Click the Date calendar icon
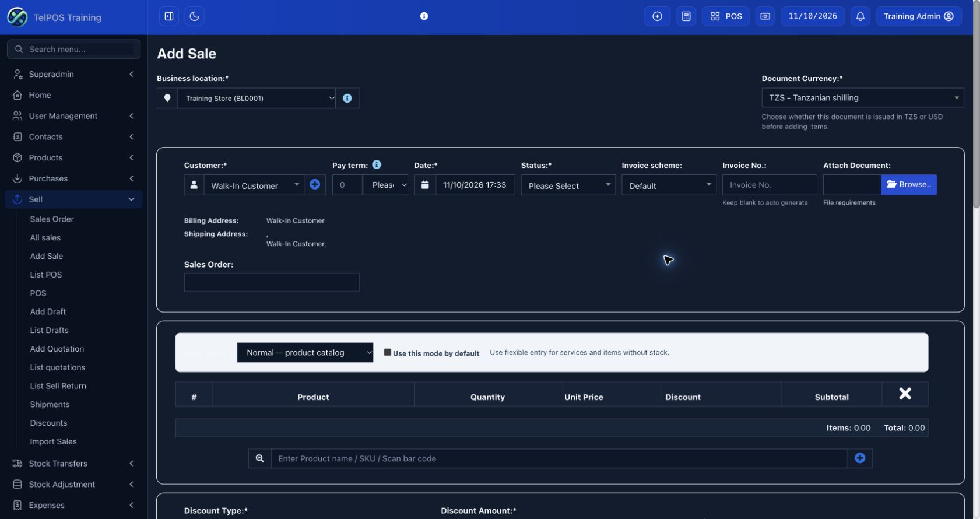 (x=425, y=185)
